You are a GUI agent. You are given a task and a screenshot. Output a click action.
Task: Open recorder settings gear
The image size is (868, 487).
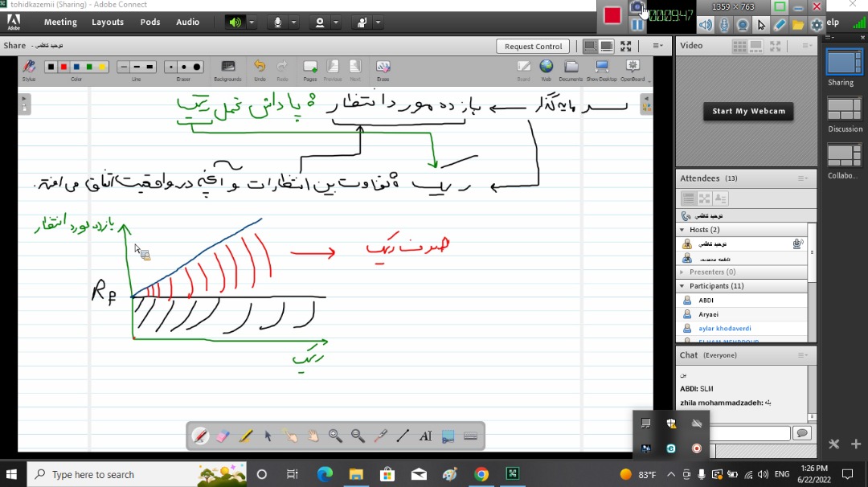(817, 25)
